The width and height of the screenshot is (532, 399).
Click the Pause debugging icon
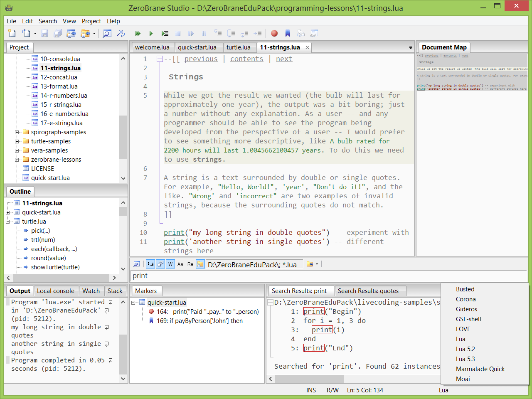[204, 33]
